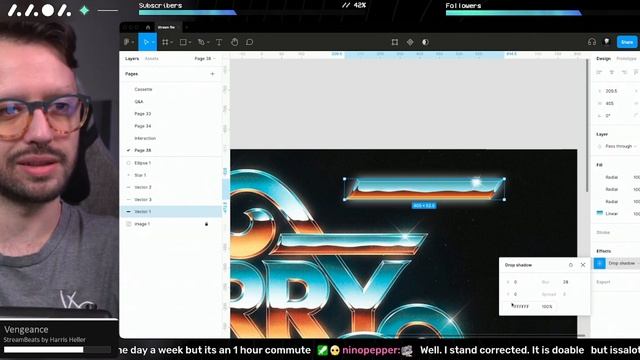Click the align left icon in Design panel
Image resolution: width=640 pixels, height=360 pixels.
[599, 72]
